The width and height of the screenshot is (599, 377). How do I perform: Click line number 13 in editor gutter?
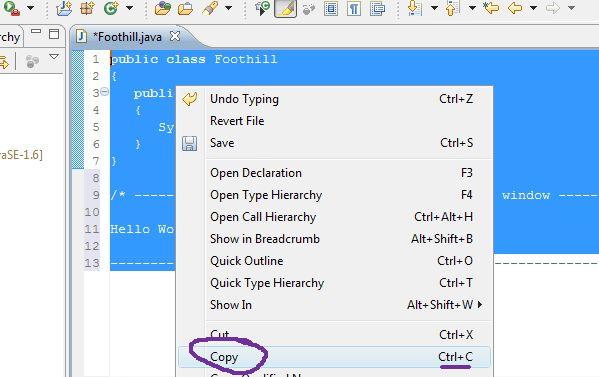[92, 263]
